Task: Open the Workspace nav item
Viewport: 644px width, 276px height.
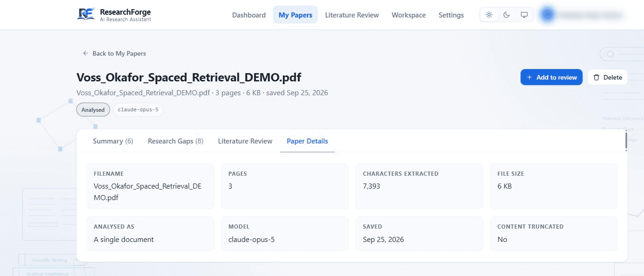Action: pos(409,15)
